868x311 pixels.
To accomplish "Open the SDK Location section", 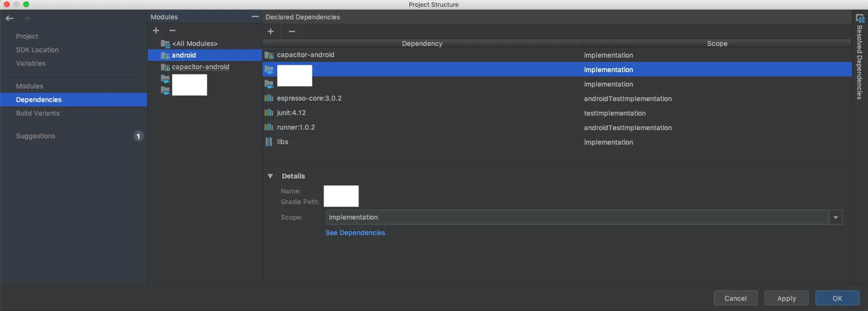I will [37, 50].
